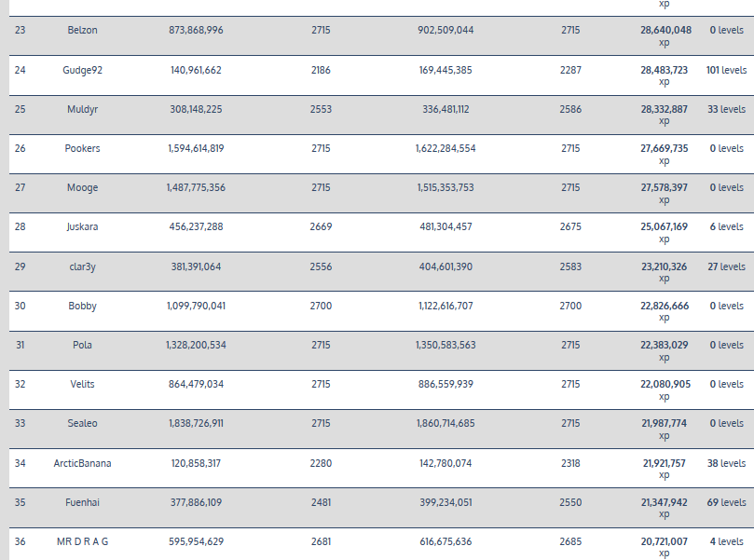The image size is (754, 560).
Task: Open Pookers player entry
Action: pyautogui.click(x=82, y=148)
